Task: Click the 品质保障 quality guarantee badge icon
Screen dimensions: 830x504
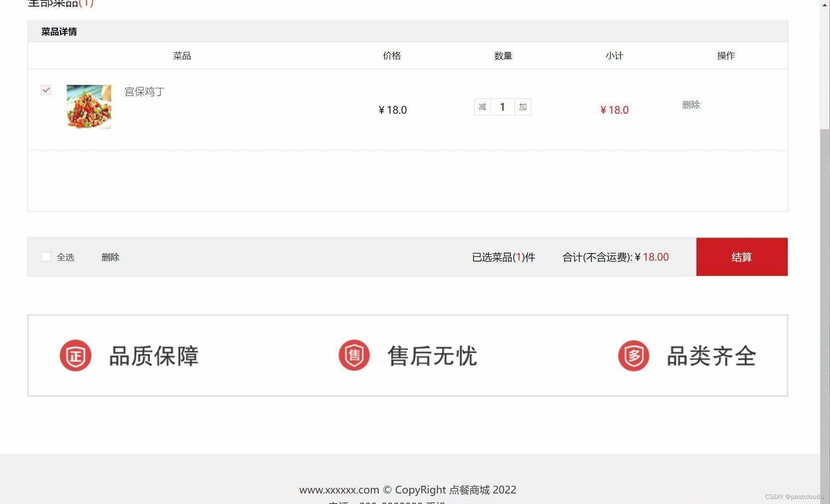Action: click(154, 356)
